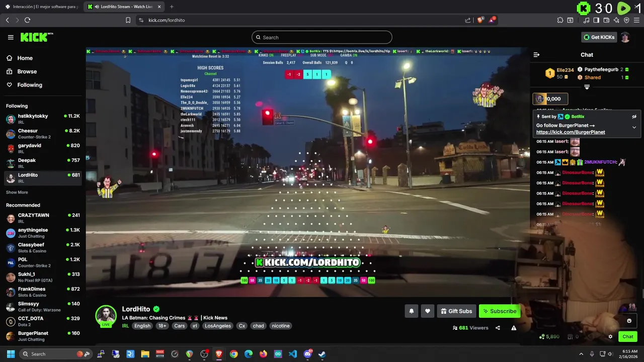Open Brave Leo AI sparkle icon

point(616,20)
